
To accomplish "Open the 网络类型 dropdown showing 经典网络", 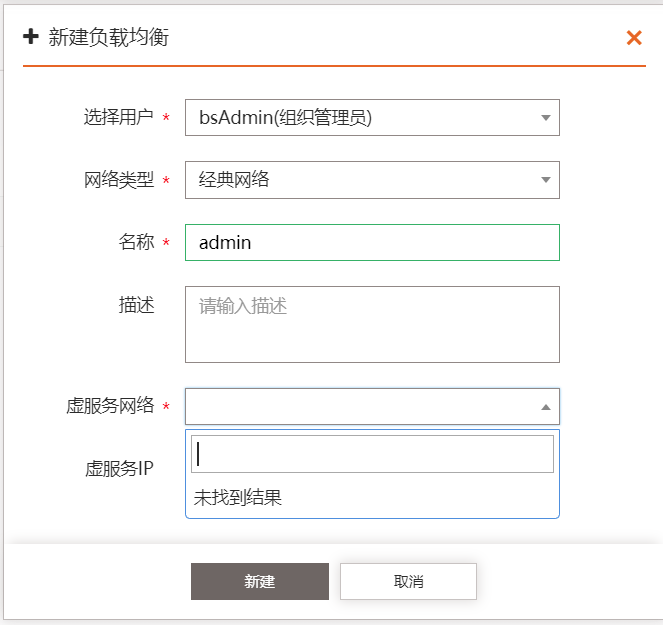I will pyautogui.click(x=360, y=180).
